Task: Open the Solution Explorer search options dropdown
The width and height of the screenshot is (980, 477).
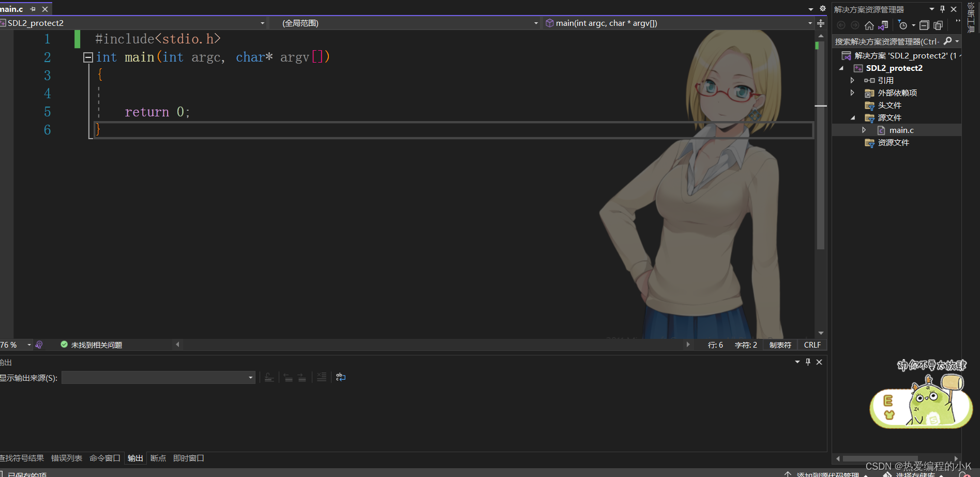Action: point(957,41)
